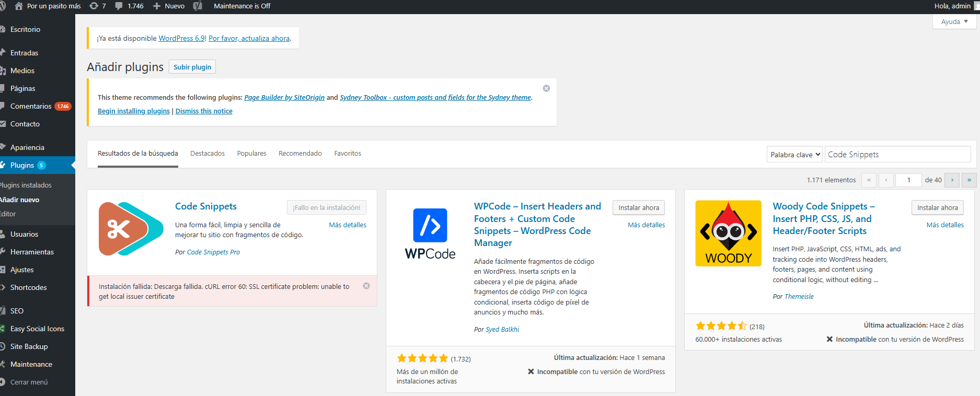
Task: Click the WordPress 6.9 update link
Action: [x=181, y=38]
